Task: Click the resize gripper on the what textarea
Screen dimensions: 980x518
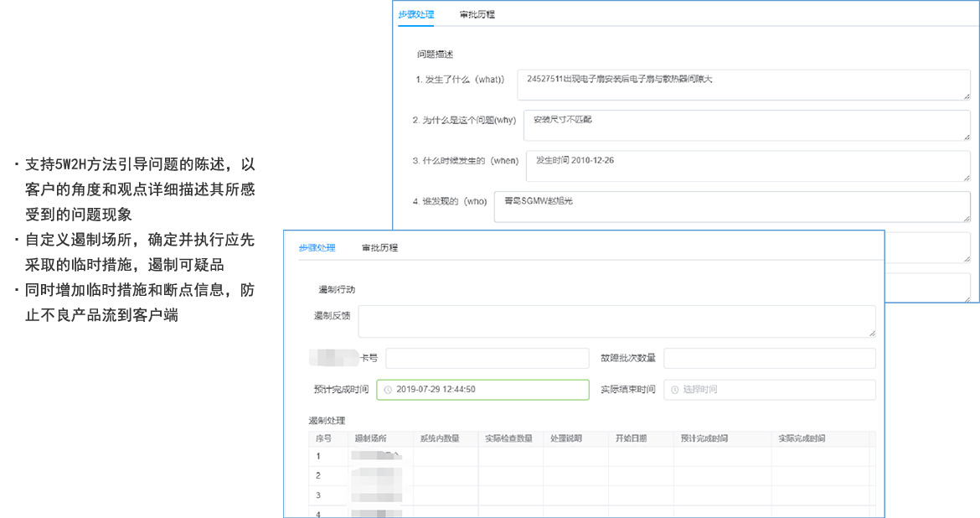Action: [968, 97]
